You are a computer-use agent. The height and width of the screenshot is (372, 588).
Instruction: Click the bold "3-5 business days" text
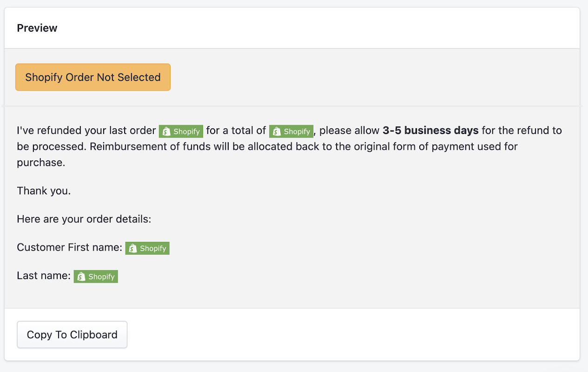click(x=430, y=131)
